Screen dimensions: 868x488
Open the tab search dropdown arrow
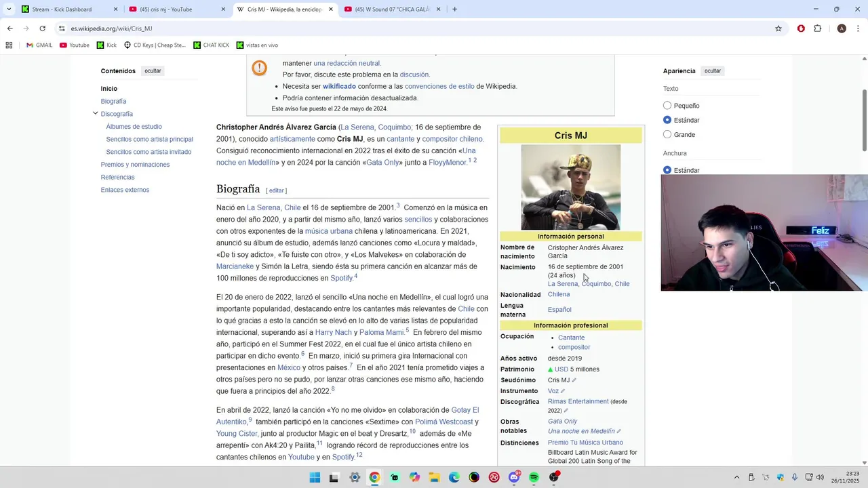point(9,9)
